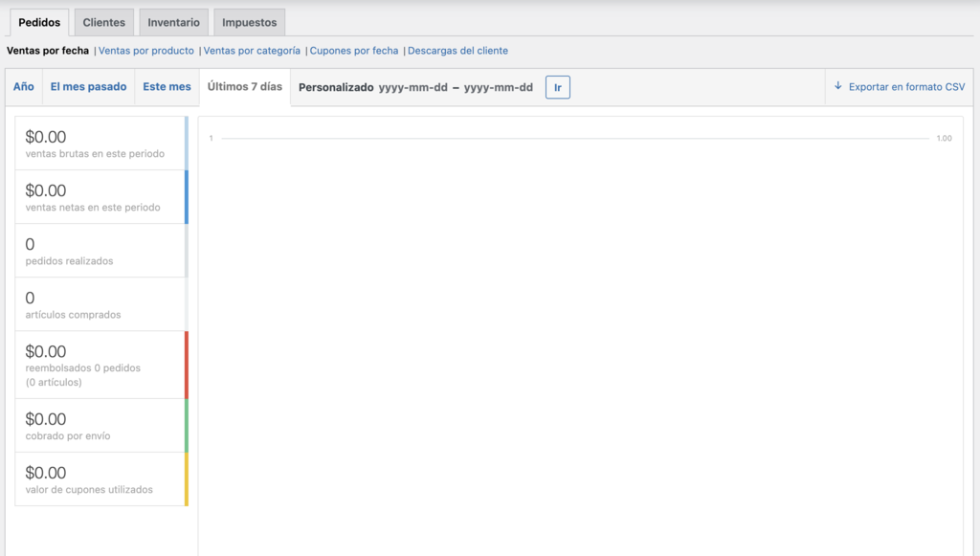980x556 pixels.
Task: Select the Año date range
Action: pos(23,86)
